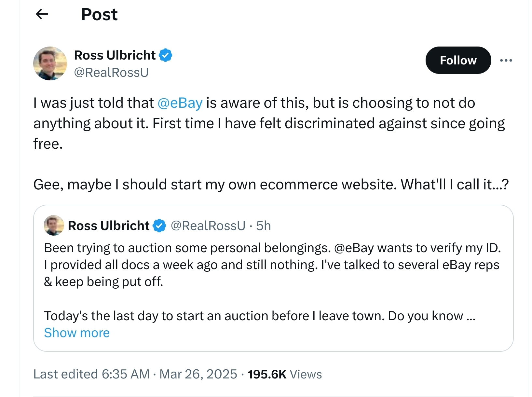Open Ross Ulbricht's large profile picture

click(x=50, y=63)
